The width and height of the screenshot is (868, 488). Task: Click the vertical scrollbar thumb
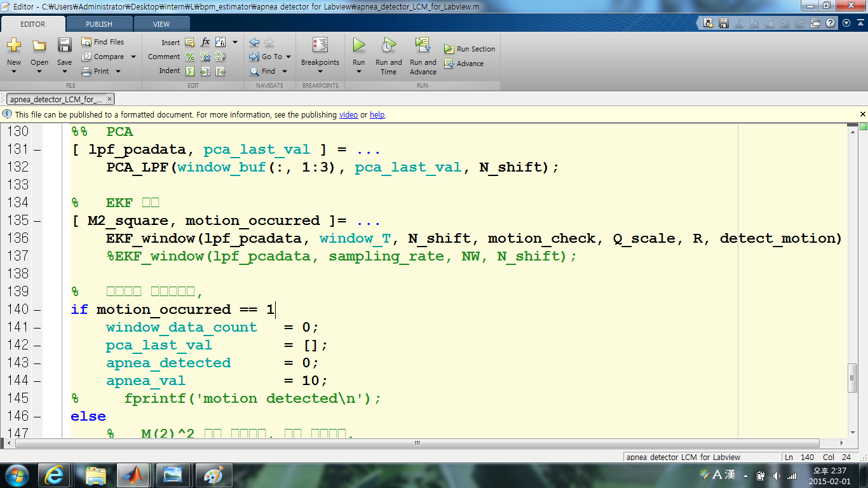(x=853, y=379)
